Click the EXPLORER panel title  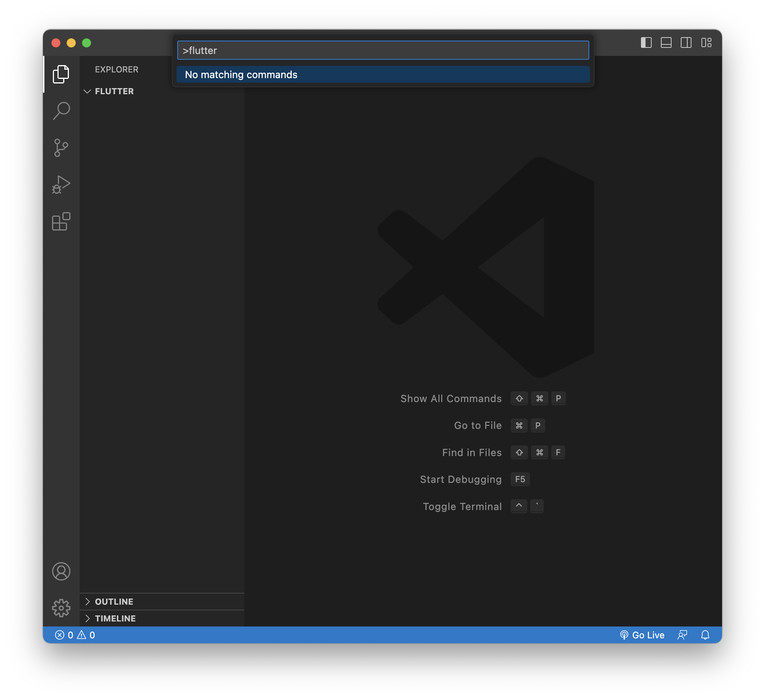coord(116,69)
